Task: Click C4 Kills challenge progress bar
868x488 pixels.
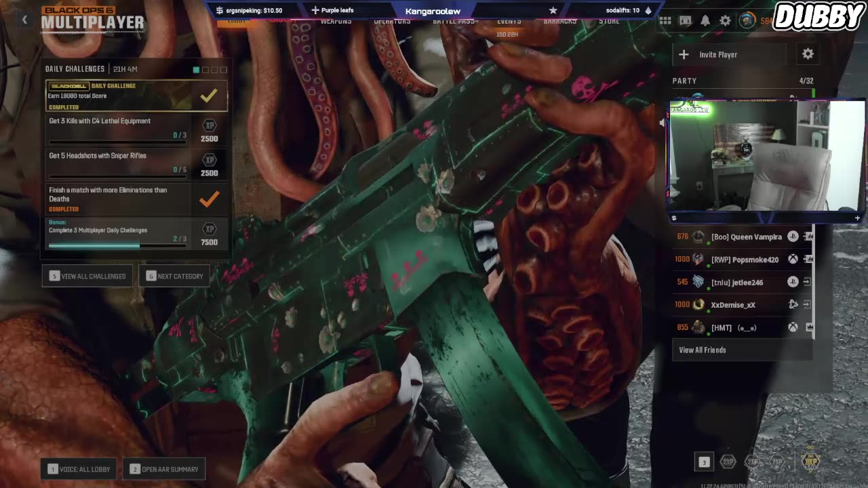Action: click(117, 142)
